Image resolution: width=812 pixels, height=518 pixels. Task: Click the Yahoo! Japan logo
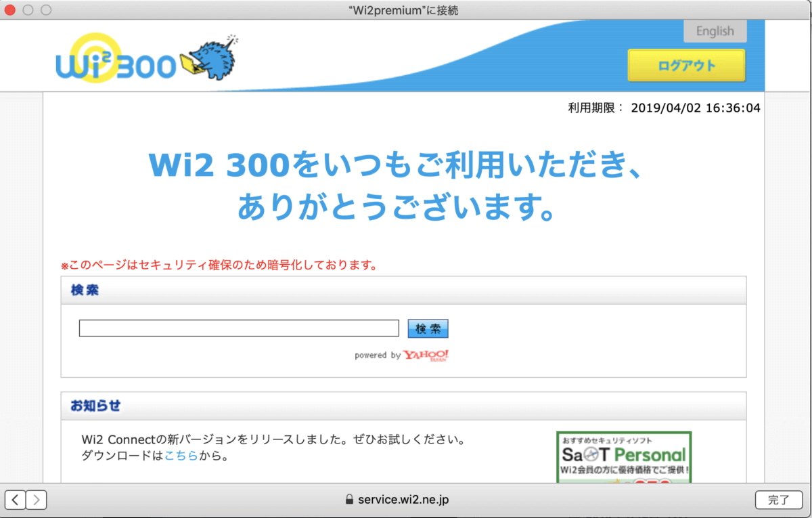[x=426, y=355]
